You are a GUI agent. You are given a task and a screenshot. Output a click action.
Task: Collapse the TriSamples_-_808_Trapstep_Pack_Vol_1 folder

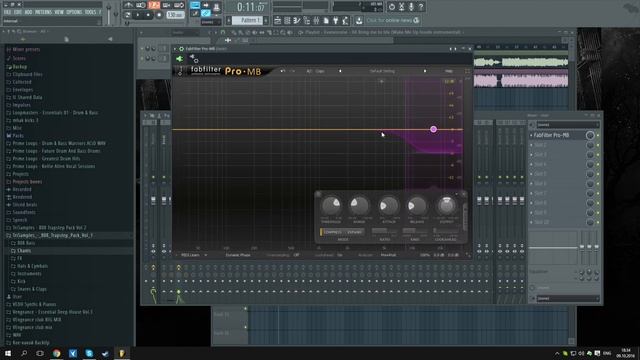(x=52, y=236)
